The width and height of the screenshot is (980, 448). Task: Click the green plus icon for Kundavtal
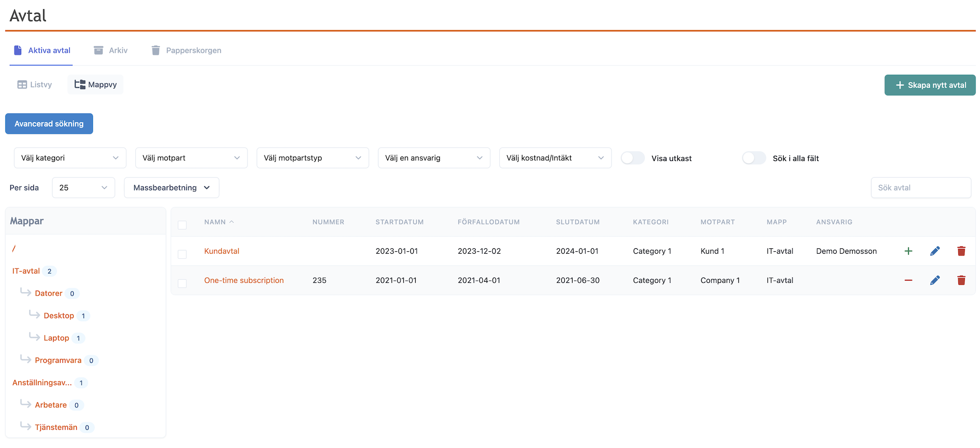click(x=908, y=251)
